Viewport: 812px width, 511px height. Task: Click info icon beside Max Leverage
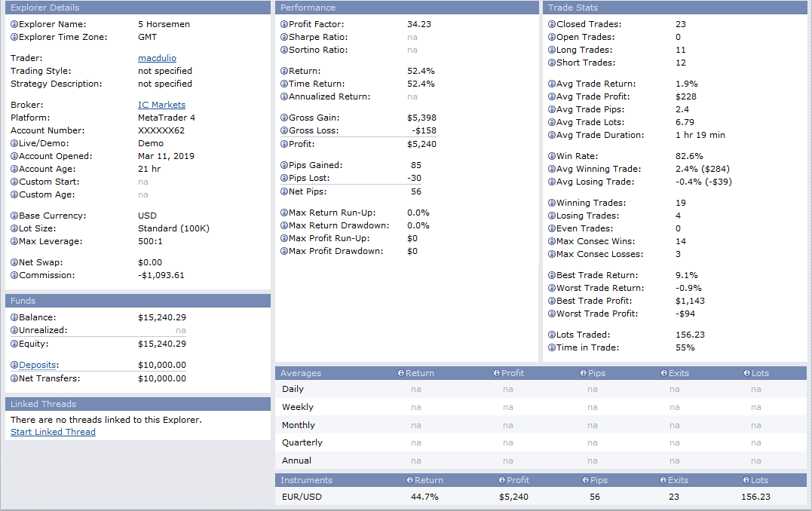(14, 241)
